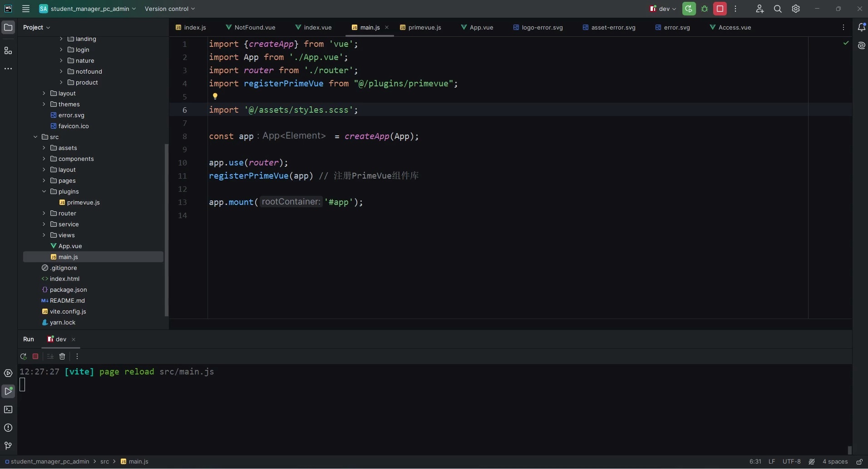Open the dev run configuration dropdown
The image size is (868, 469).
coord(663,9)
